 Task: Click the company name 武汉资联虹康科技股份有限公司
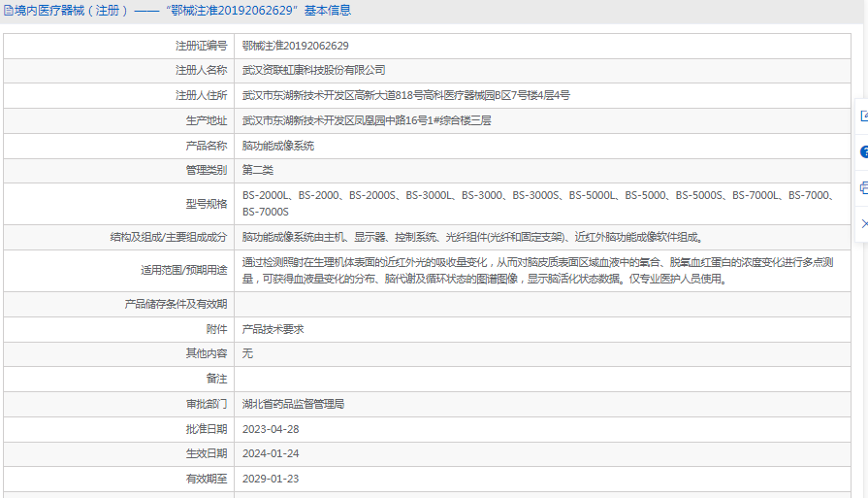pyautogui.click(x=314, y=70)
